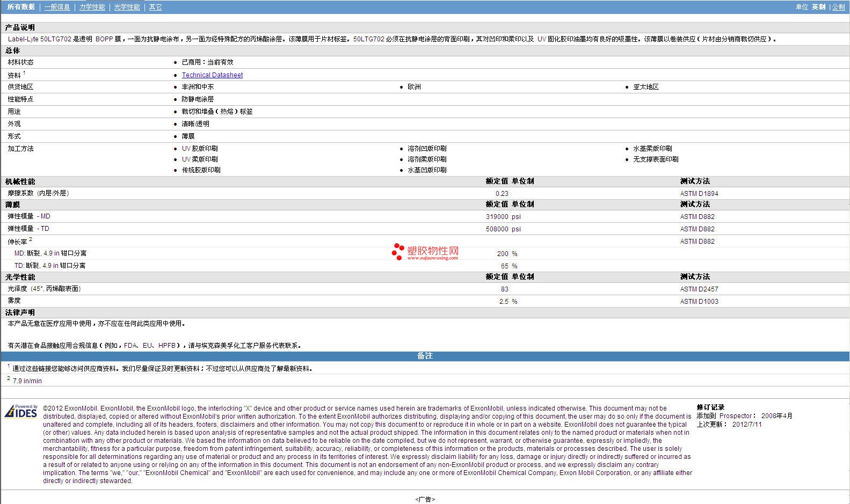Select the 传统胶版印刷 processing method
This screenshot has height=504, width=850.
click(201, 170)
